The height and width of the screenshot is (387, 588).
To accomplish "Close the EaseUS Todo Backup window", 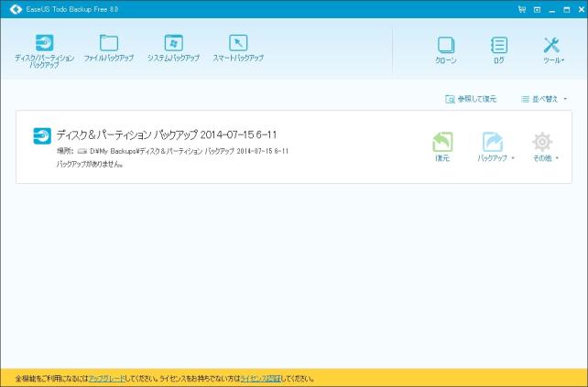I will pyautogui.click(x=582, y=10).
